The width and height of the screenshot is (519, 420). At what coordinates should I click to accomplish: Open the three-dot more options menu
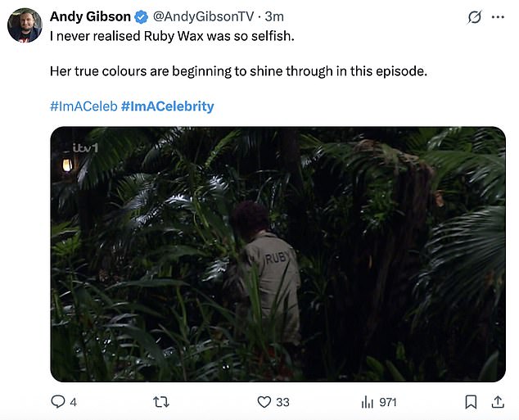pyautogui.click(x=498, y=17)
